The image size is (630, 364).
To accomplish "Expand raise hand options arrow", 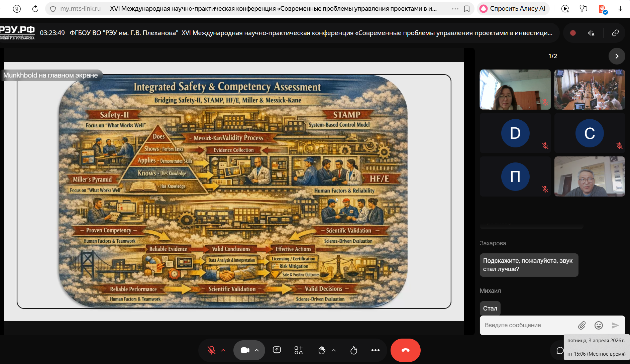I will [x=333, y=350].
